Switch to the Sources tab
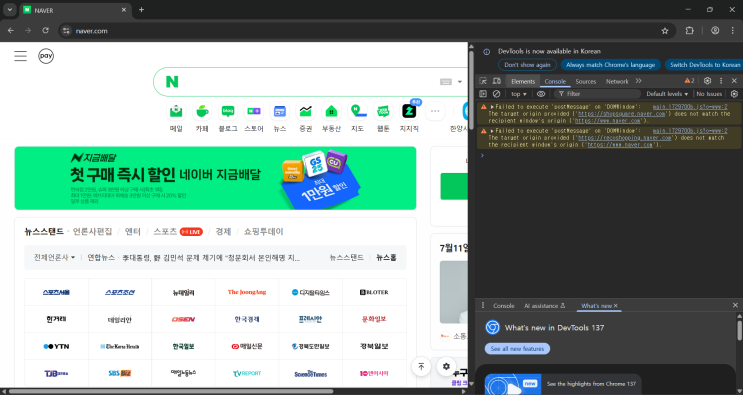The height and width of the screenshot is (395, 743). 586,81
